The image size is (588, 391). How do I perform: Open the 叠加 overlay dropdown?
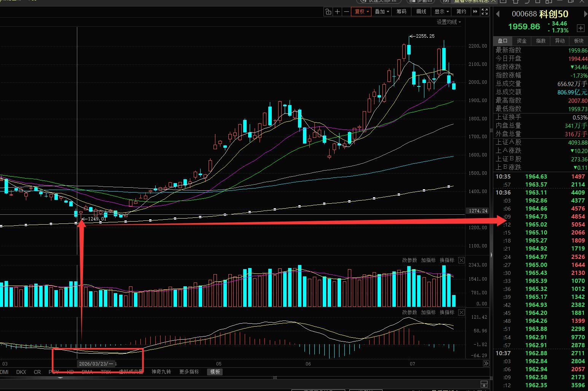(x=382, y=12)
